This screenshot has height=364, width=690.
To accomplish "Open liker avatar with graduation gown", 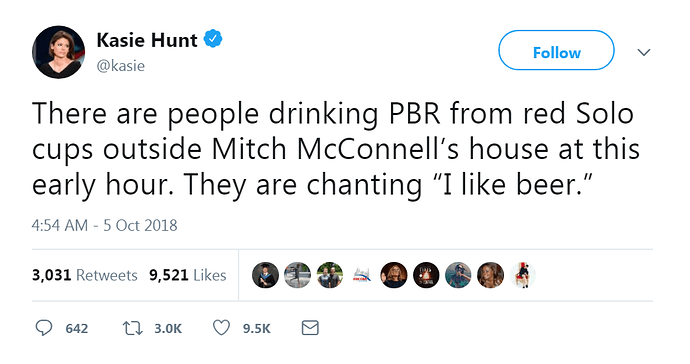I will pyautogui.click(x=265, y=275).
